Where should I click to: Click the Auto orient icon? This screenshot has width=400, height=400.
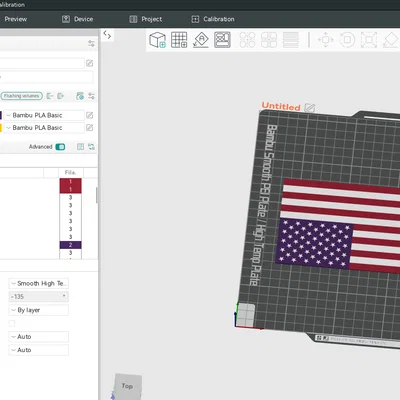point(201,40)
